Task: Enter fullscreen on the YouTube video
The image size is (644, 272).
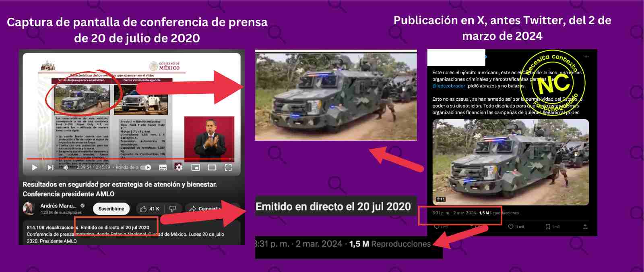Action: (x=228, y=168)
